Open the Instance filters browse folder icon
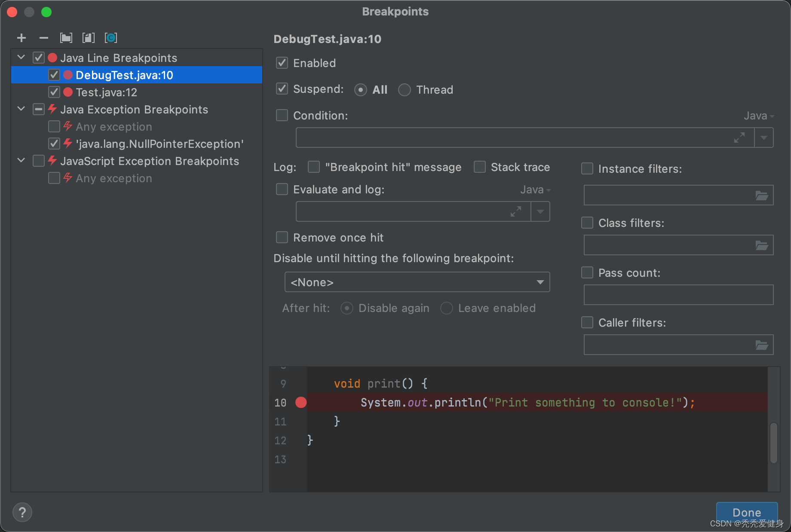 [762, 196]
